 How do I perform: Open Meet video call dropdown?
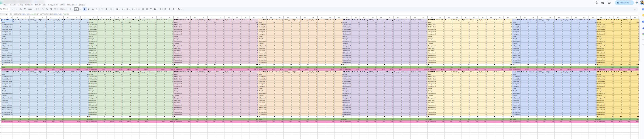pyautogui.click(x=612, y=3)
